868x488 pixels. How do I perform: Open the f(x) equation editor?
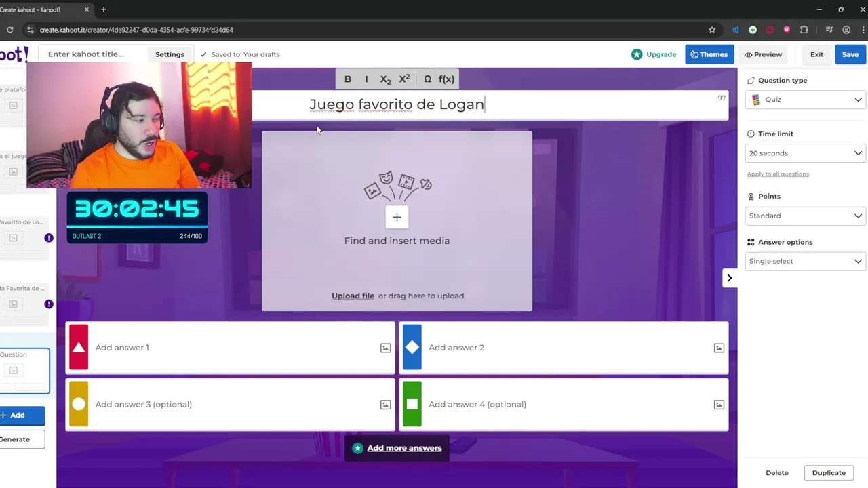(x=446, y=79)
